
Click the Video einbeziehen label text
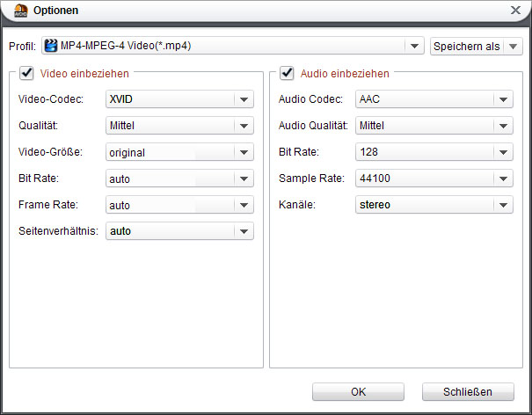tap(84, 74)
